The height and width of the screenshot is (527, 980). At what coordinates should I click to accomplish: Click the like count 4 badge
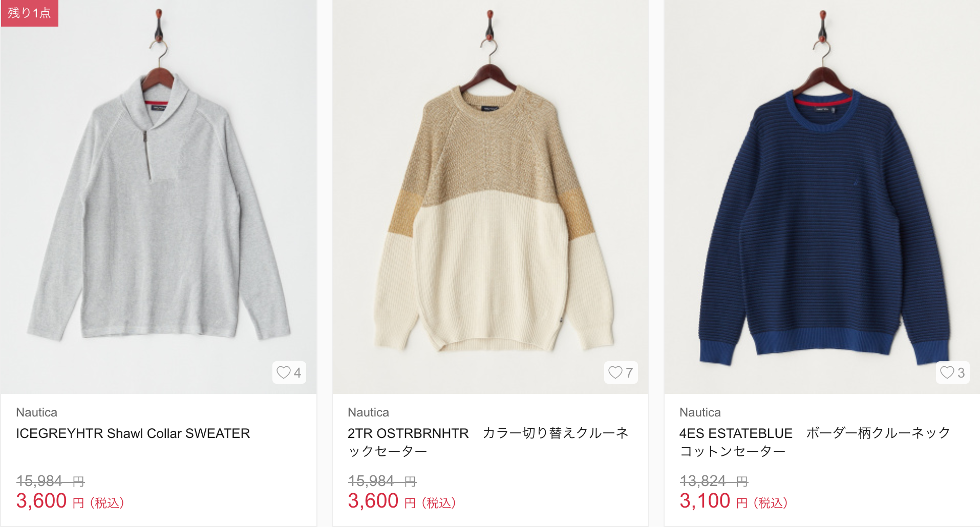click(x=289, y=372)
